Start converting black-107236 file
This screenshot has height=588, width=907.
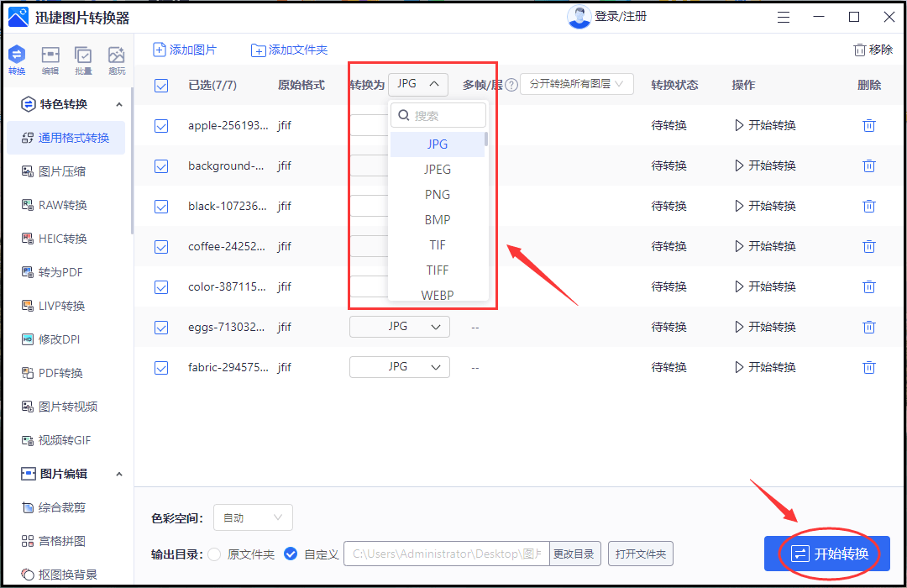click(x=765, y=206)
